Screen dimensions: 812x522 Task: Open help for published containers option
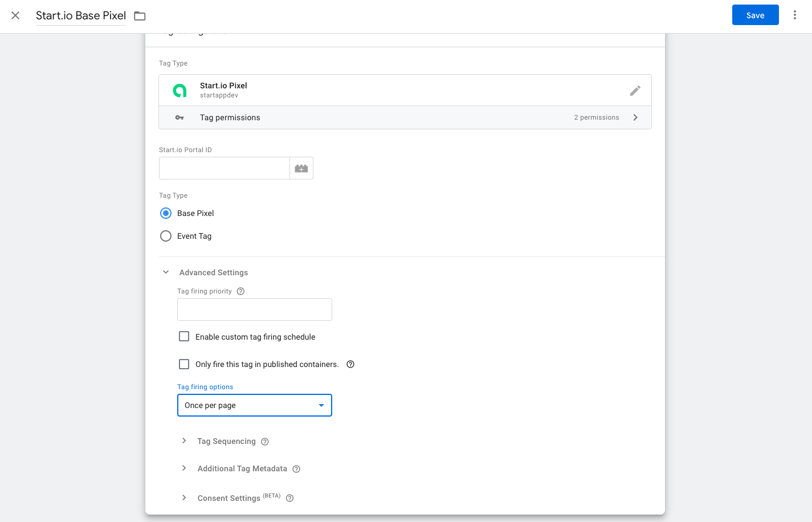(350, 364)
